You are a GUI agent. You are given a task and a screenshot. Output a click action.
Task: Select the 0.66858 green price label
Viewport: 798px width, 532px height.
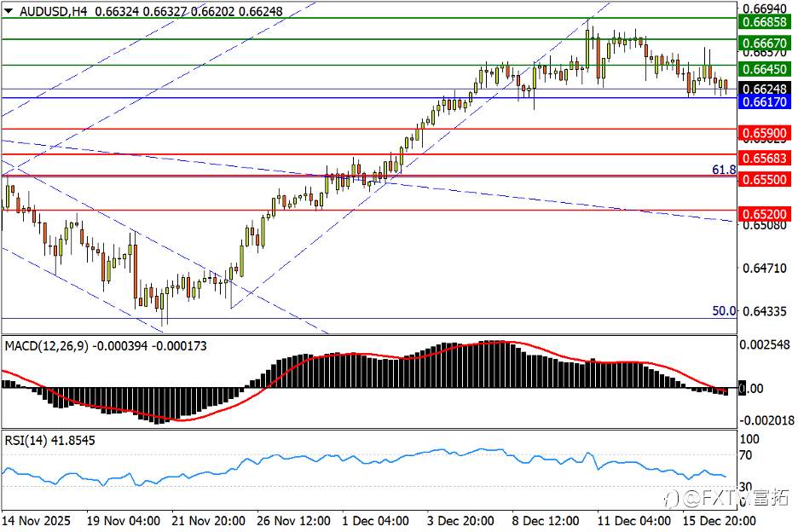point(765,22)
